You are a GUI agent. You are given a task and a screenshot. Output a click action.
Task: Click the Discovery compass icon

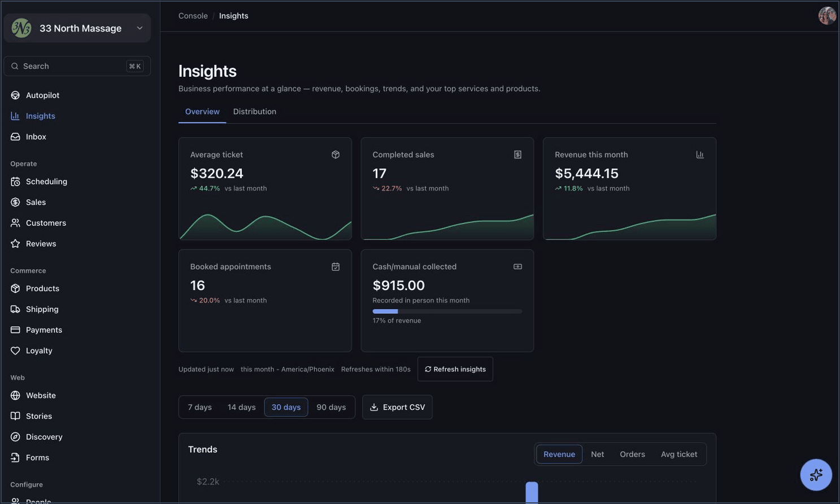click(15, 437)
